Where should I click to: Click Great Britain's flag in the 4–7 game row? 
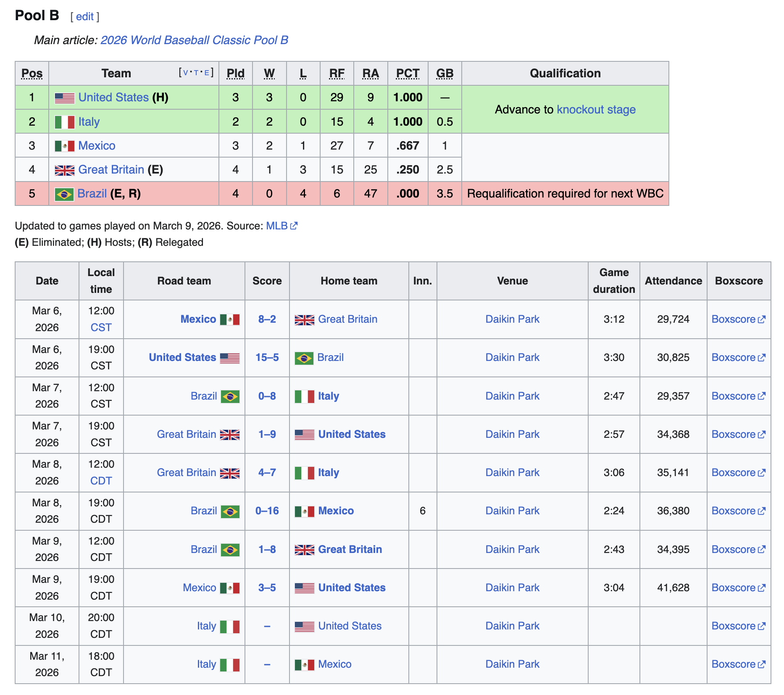click(x=230, y=473)
